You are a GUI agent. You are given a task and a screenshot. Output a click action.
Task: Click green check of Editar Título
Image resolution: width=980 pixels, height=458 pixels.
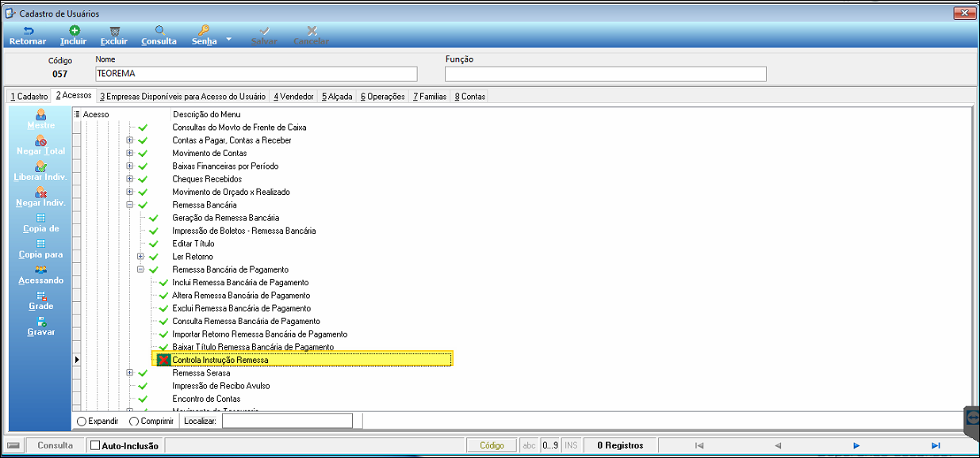click(x=153, y=243)
